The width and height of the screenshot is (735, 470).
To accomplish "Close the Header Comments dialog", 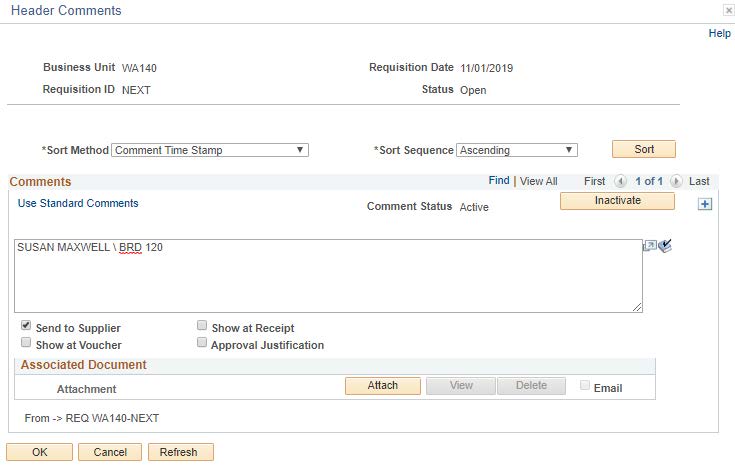I will [x=728, y=10].
